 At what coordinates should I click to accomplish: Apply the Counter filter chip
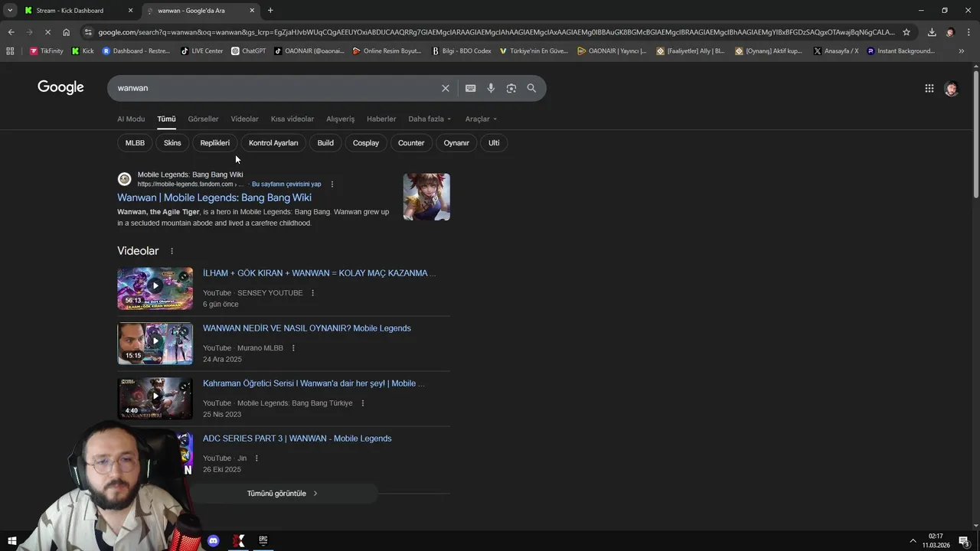tap(411, 143)
